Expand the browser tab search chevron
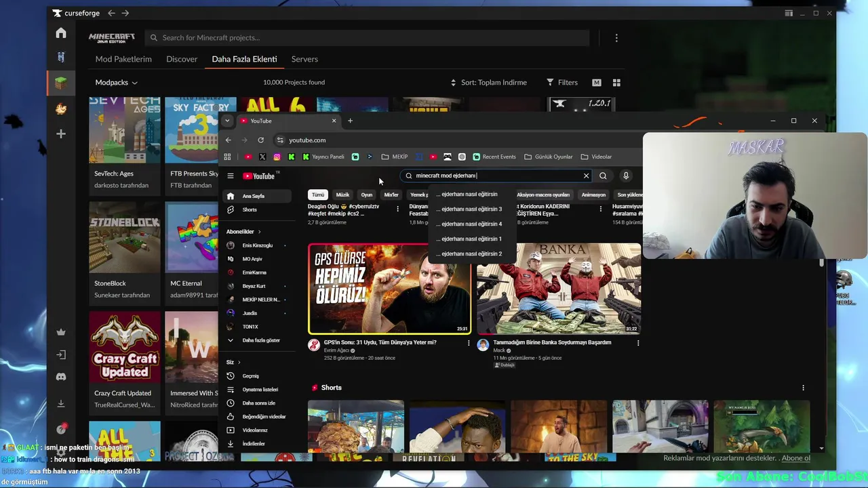The width and height of the screenshot is (868, 488). [227, 121]
